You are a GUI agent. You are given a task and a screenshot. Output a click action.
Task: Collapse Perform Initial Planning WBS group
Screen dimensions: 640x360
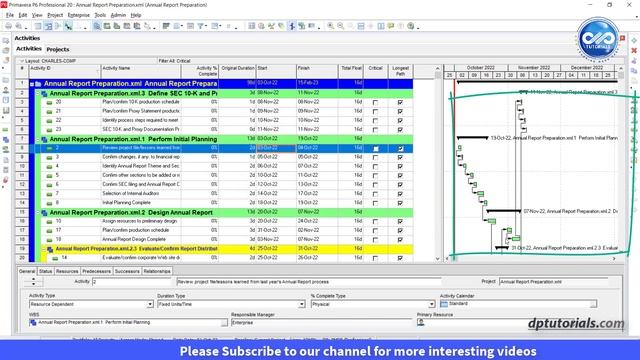coord(38,140)
